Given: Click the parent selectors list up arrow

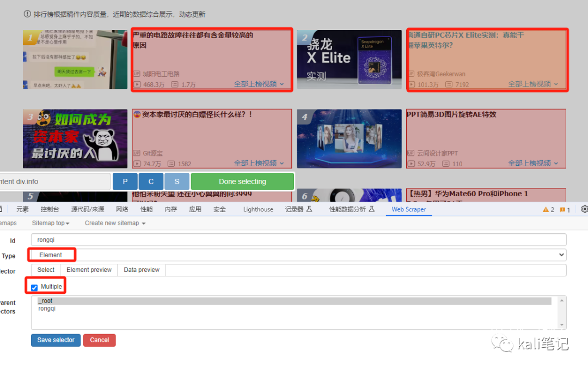Looking at the screenshot, I should click(562, 300).
